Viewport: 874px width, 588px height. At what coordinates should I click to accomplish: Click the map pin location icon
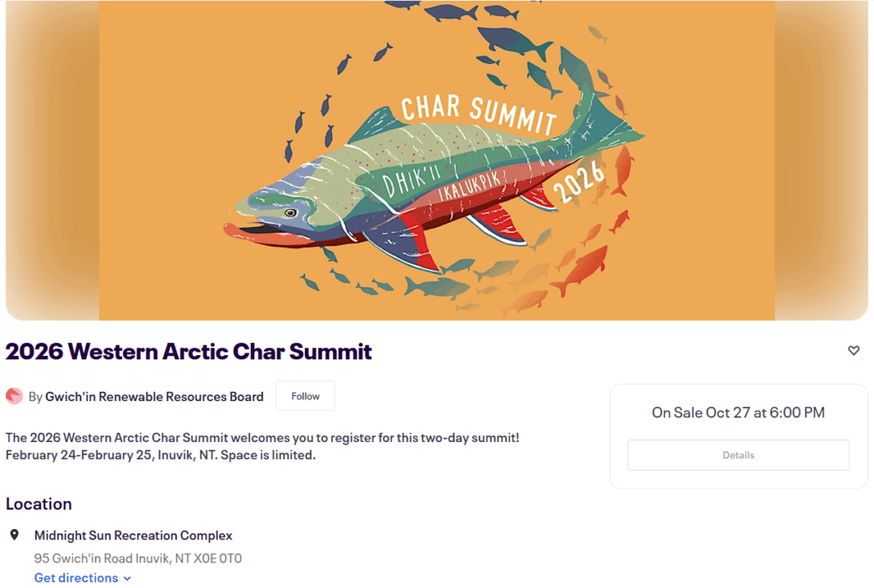click(x=15, y=535)
